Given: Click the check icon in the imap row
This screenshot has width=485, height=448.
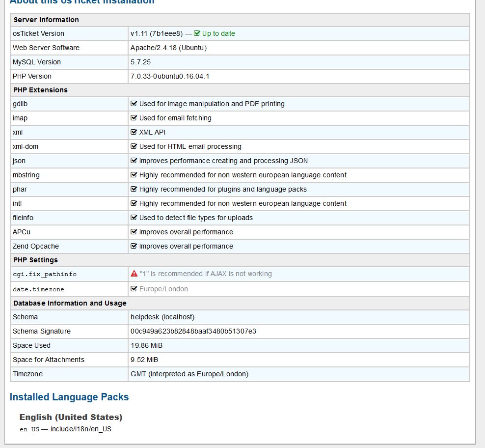Looking at the screenshot, I should click(x=134, y=118).
